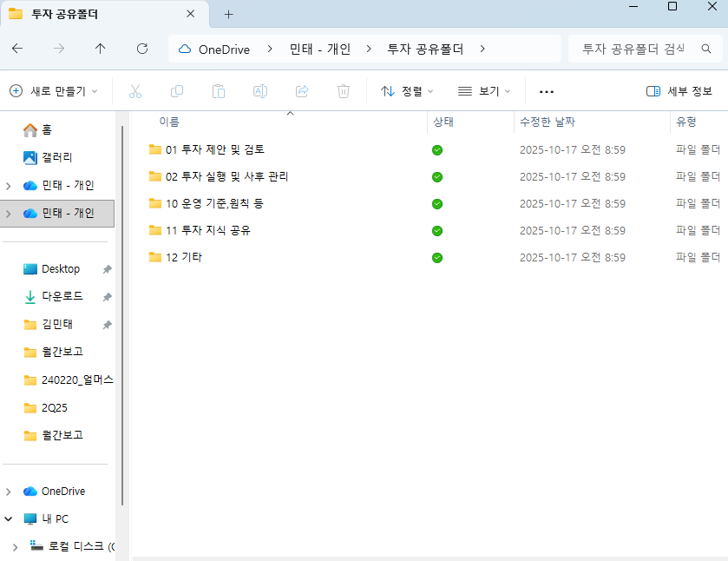Collapse the 내 PC tree node
The width and height of the screenshot is (728, 561).
[x=9, y=518]
